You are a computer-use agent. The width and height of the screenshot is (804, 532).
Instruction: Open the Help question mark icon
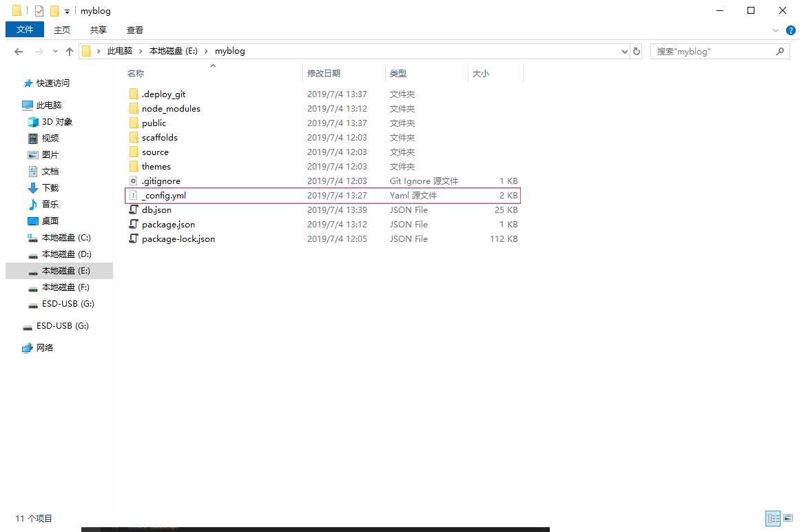coord(791,30)
